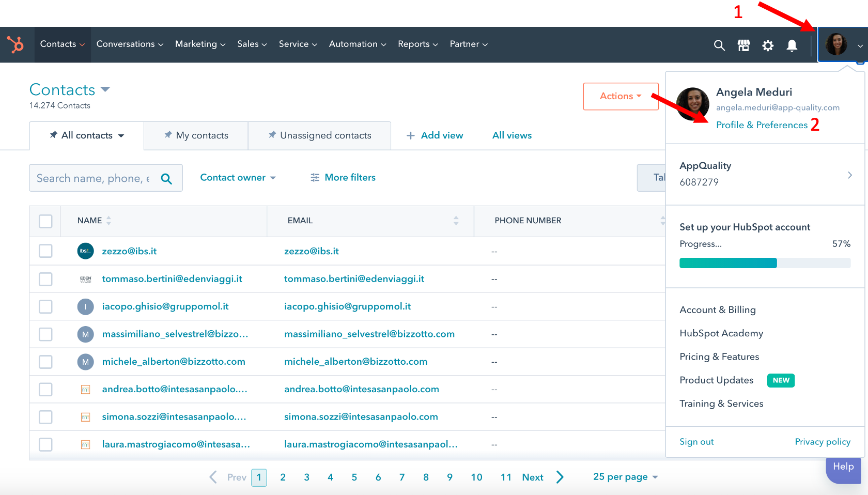Tick the select-all checkbox in table header
The width and height of the screenshot is (868, 495).
(x=45, y=221)
